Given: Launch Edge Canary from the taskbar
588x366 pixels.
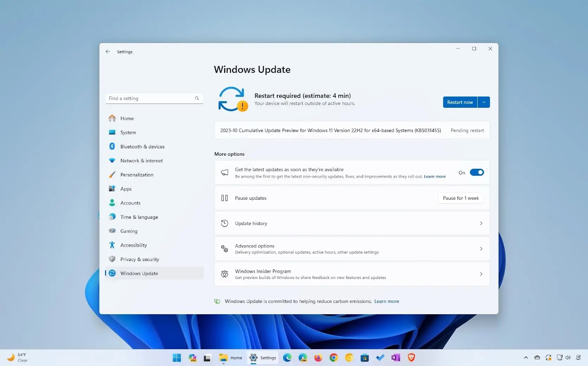Looking at the screenshot, I should click(303, 358).
